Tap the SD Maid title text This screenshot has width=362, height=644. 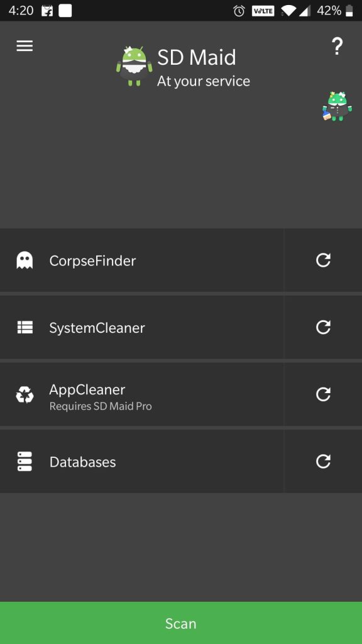pos(197,57)
